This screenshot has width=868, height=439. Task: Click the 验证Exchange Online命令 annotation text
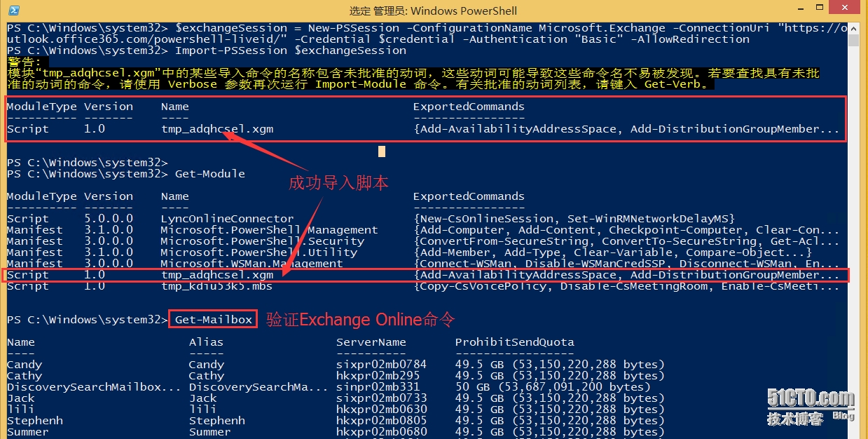pyautogui.click(x=361, y=320)
